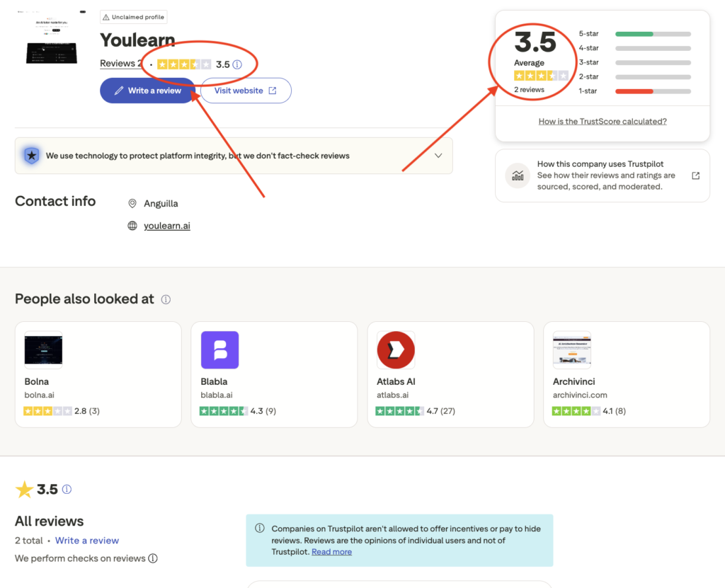Screen dimensions: 725x588
Task: Click the Reviews link under Youlearn title
Action: tap(120, 64)
